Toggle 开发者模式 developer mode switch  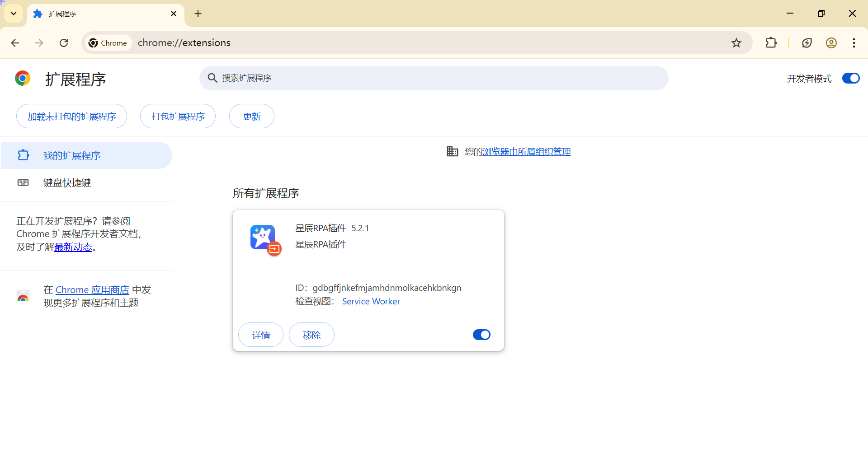pos(850,79)
